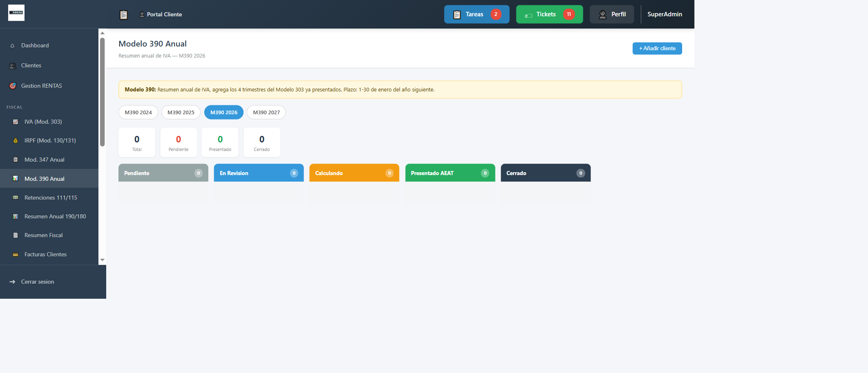Open Mod. 347 Anual section
868x373 pixels.
coord(49,160)
